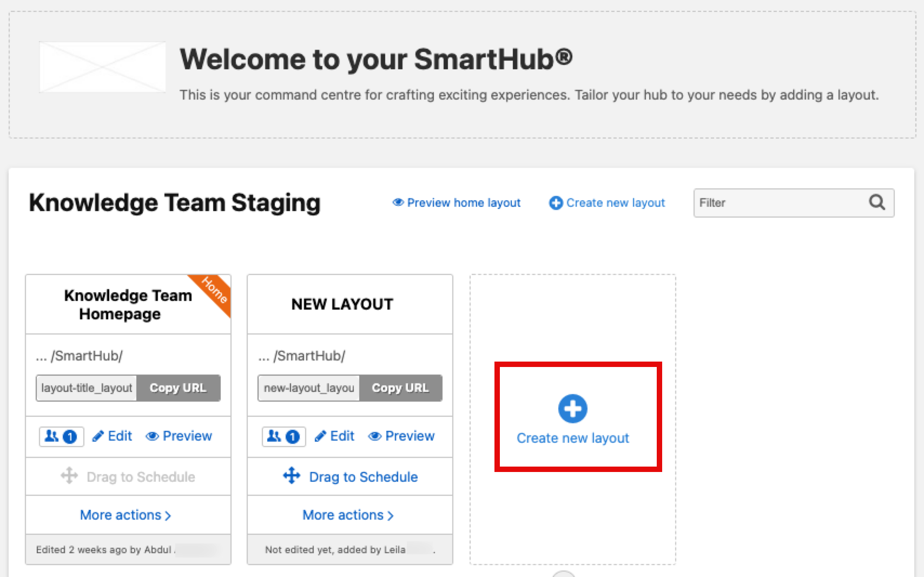Click into the Filter text field
The image size is (924, 577).
click(x=779, y=203)
